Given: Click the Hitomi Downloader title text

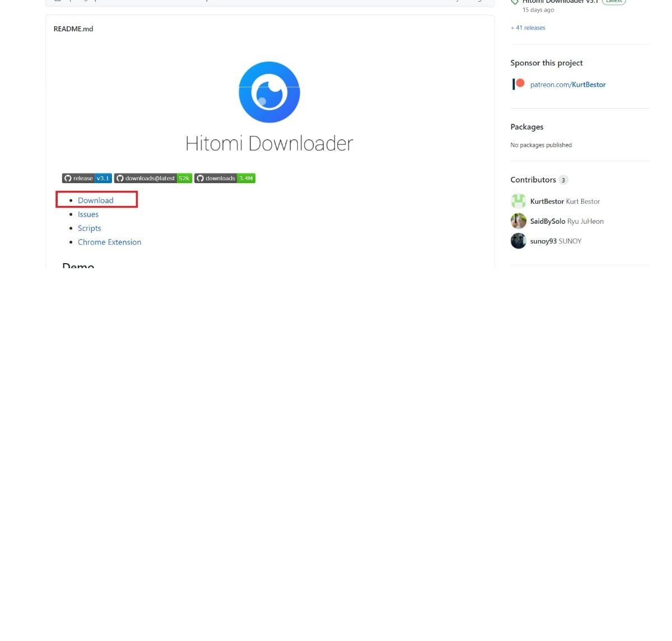Looking at the screenshot, I should click(269, 143).
